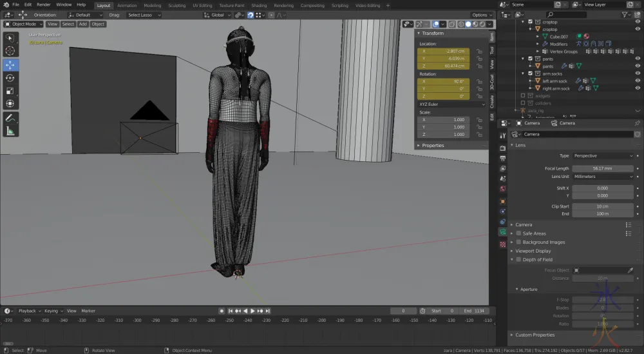Select the Cursor tool in toolbar
644x354 pixels.
(x=10, y=51)
